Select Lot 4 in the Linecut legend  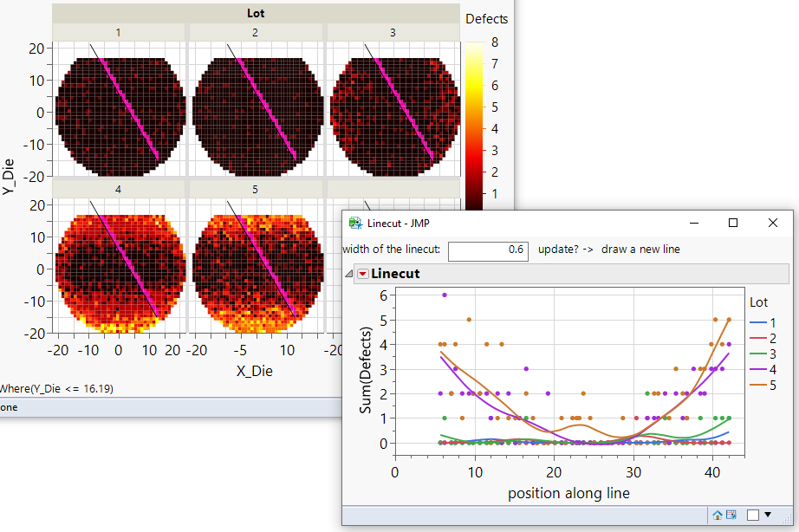pyautogui.click(x=763, y=369)
